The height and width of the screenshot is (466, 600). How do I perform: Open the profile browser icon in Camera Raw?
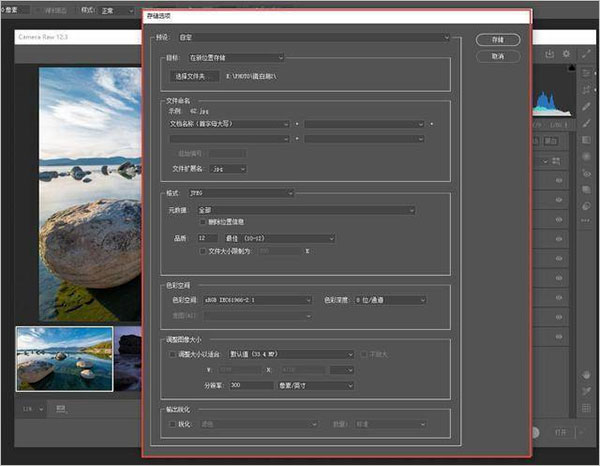coord(556,161)
